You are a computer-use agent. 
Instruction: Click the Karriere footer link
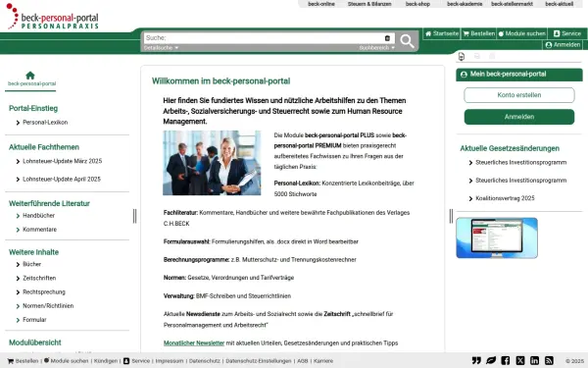323,361
